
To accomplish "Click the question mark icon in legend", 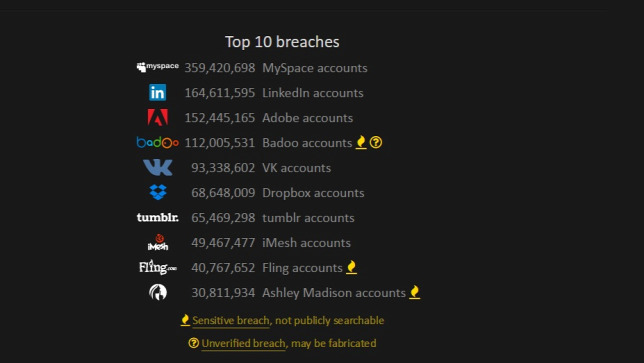I will (x=193, y=343).
